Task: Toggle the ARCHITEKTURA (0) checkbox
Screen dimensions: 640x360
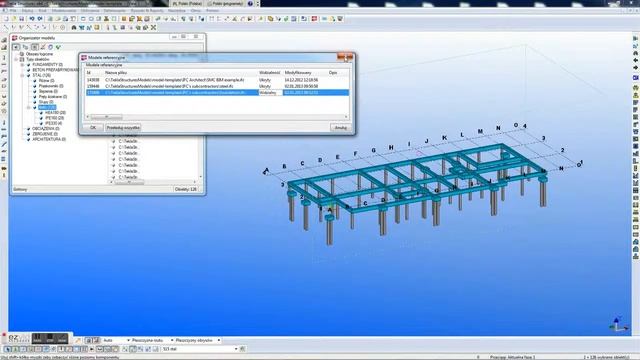Action: point(29,139)
